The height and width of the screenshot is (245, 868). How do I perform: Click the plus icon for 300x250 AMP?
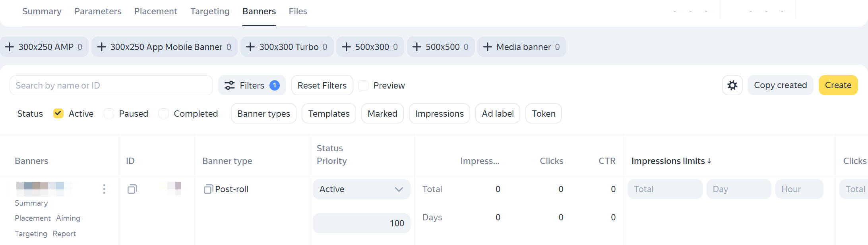pos(10,47)
